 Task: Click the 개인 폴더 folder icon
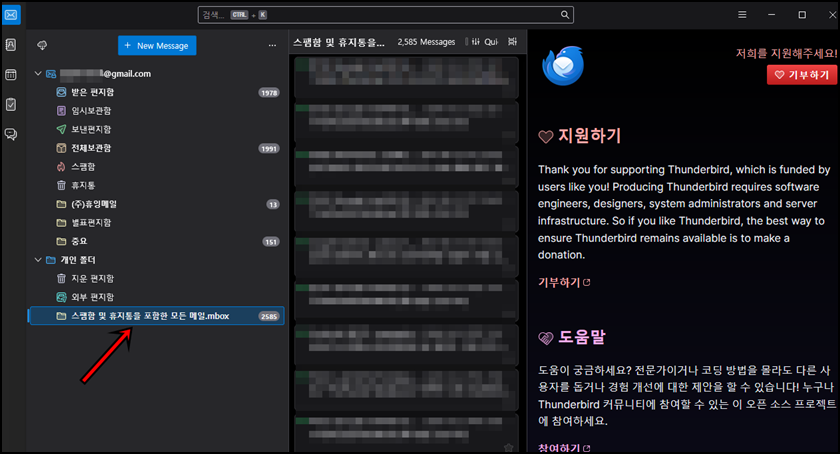tap(51, 260)
